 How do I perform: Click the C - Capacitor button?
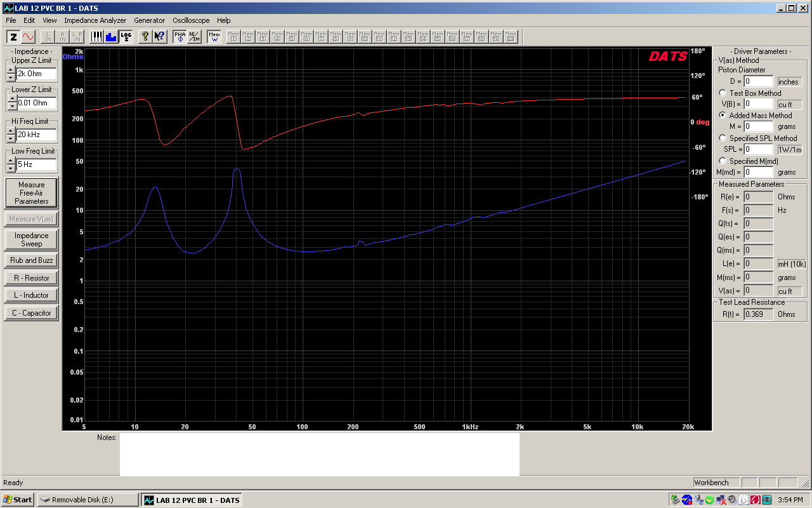pos(31,313)
